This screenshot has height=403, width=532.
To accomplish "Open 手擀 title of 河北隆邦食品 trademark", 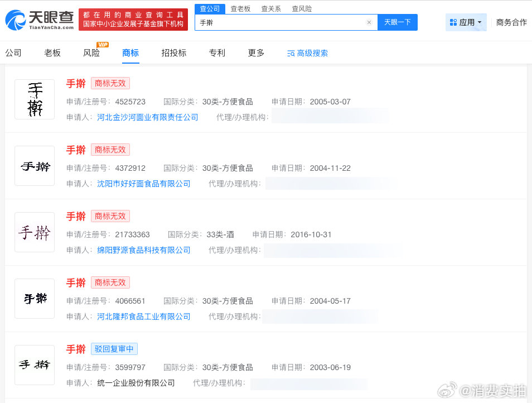I will pos(76,282).
